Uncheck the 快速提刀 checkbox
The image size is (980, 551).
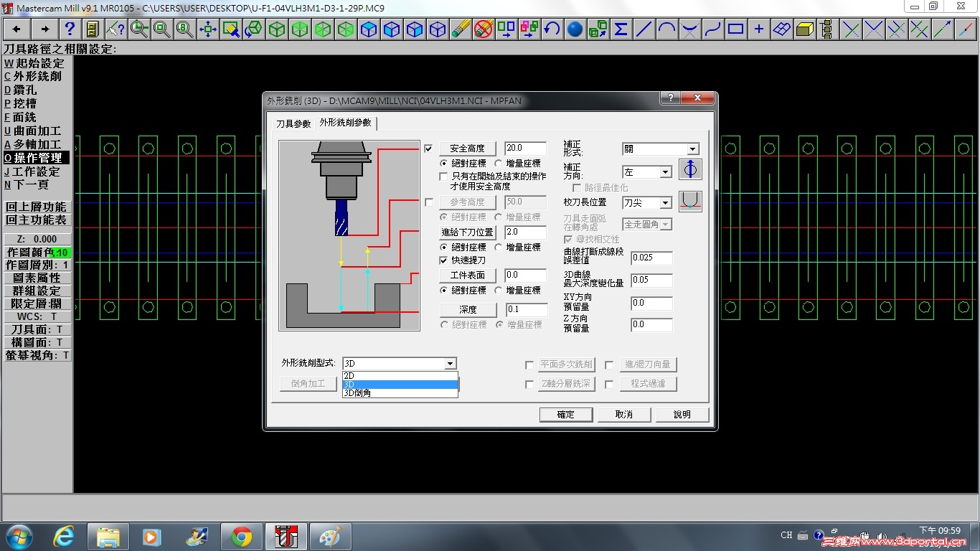(444, 260)
